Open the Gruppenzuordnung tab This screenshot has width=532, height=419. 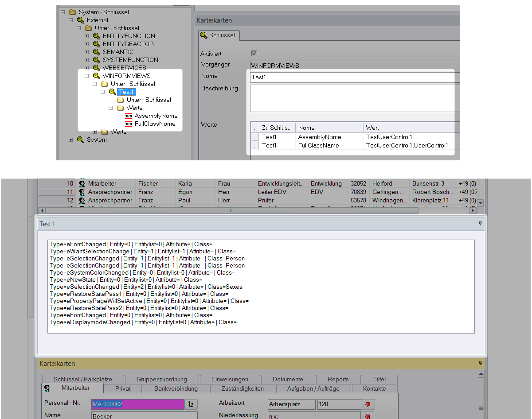[162, 379]
